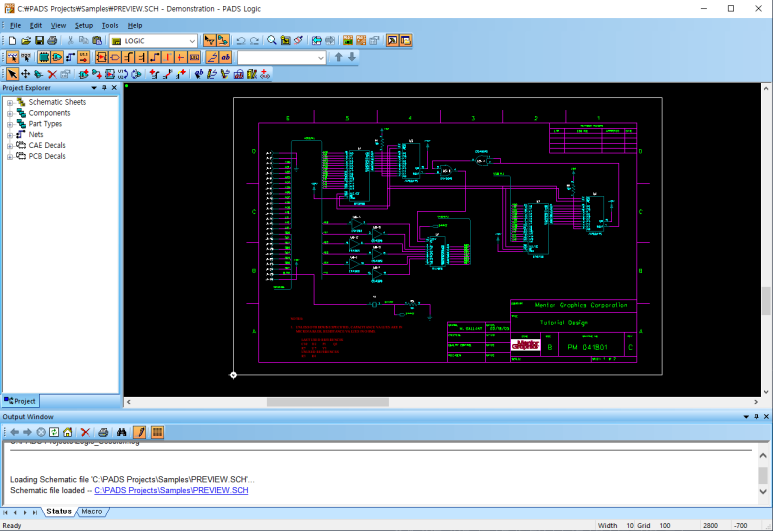Pick the Move four-arrow tool
The width and height of the screenshot is (773, 531).
click(x=25, y=74)
